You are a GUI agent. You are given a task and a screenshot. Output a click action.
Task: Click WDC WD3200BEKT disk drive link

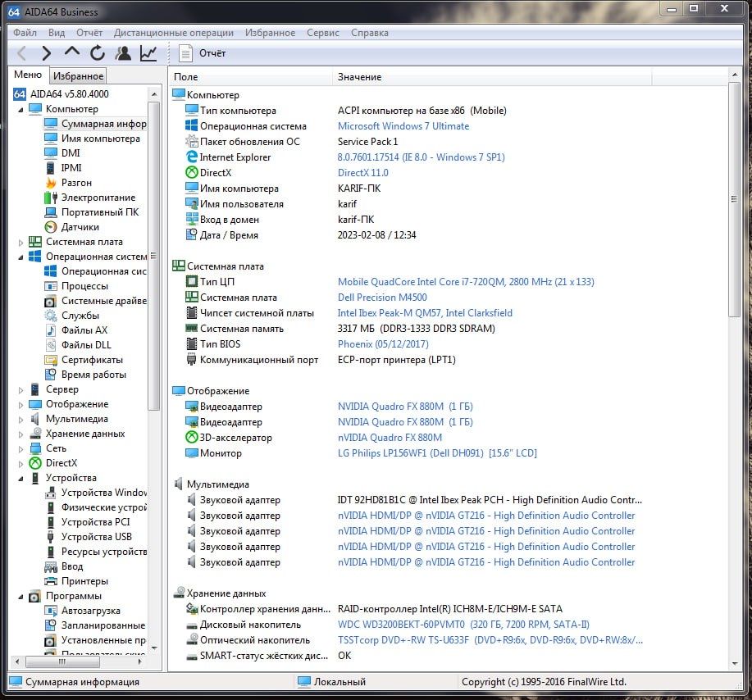463,625
